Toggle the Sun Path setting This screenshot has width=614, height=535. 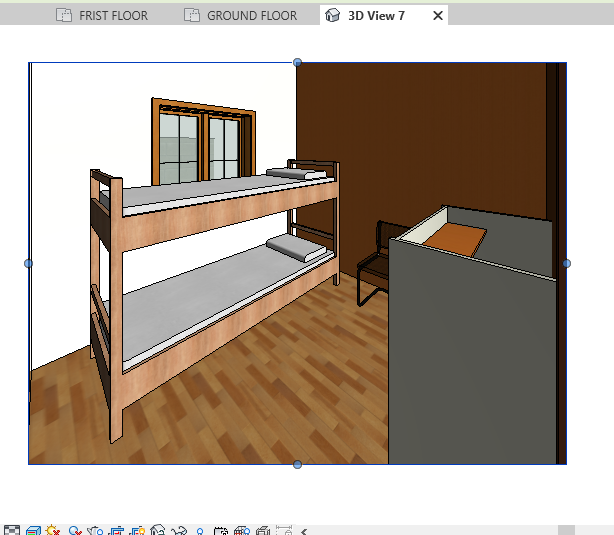[53, 530]
